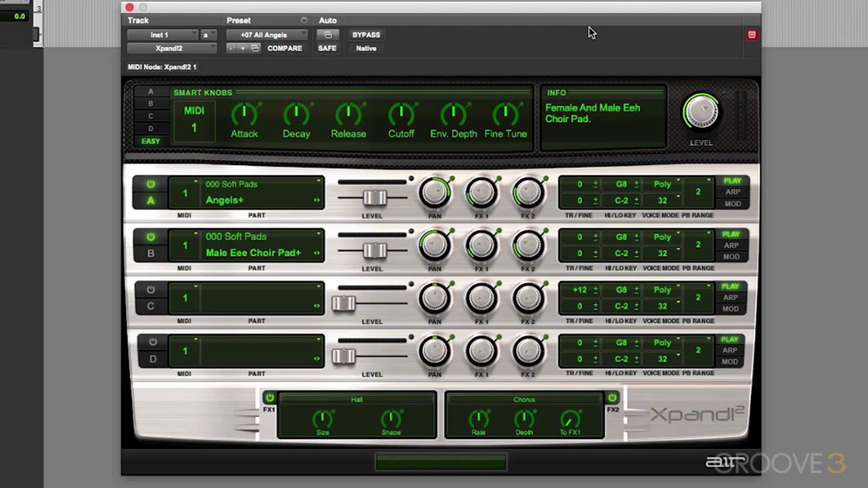Click the Part B FX 1 knob
Viewport: 868px width, 488px height.
(x=481, y=246)
